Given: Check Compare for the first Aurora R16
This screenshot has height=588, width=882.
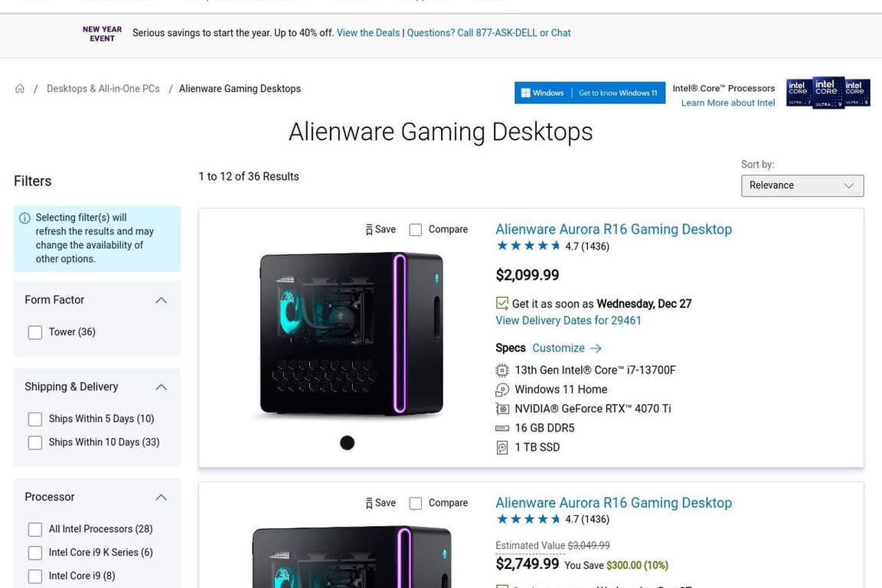Looking at the screenshot, I should point(415,229).
